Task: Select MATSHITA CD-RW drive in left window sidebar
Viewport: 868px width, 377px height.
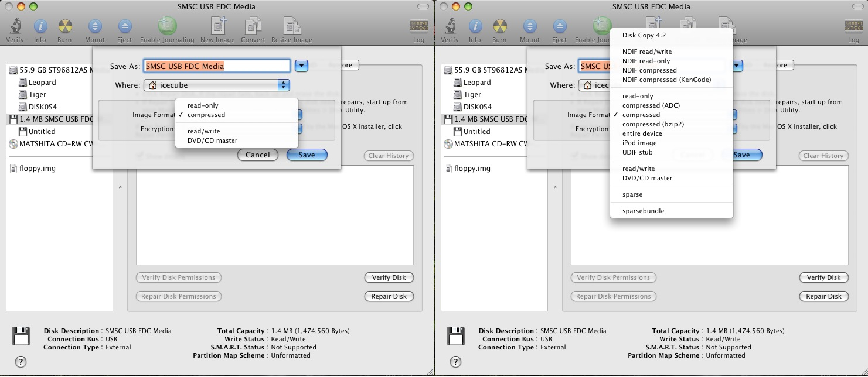Action: coord(52,144)
